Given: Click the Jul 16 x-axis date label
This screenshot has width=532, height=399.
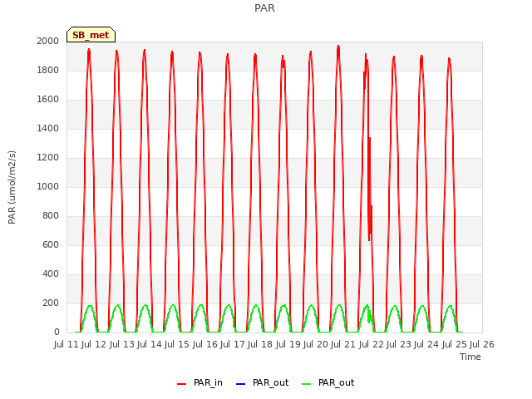Looking at the screenshot, I should 205,344.
